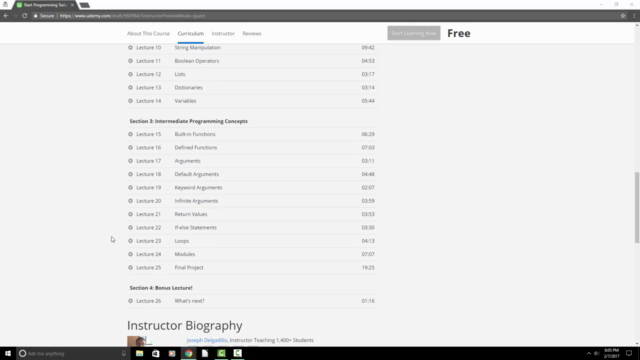Click the page vertical scrollbar thumb
Image resolution: width=640 pixels, height=360 pixels.
point(636,207)
